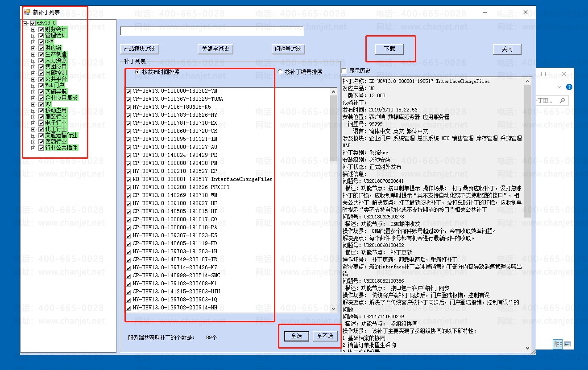Screen dimensions: 588x370
Task: Select patch CP-U8V13.0-100781-180710-EX text
Action: click(x=175, y=123)
